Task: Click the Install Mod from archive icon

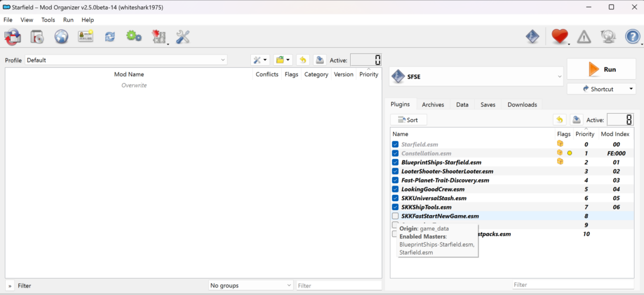Action: [37, 37]
